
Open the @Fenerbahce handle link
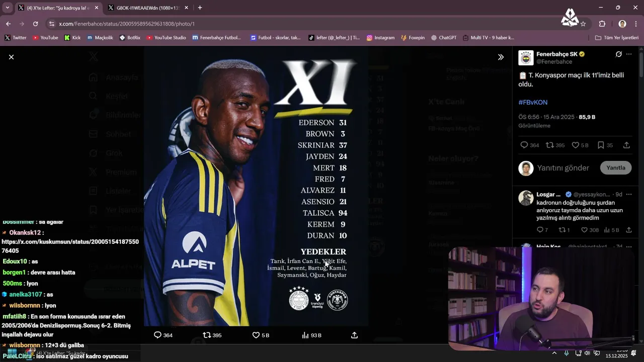click(554, 62)
